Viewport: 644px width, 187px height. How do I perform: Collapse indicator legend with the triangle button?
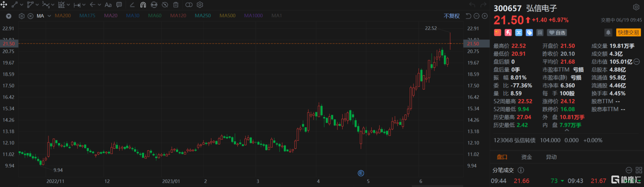(x=9, y=16)
